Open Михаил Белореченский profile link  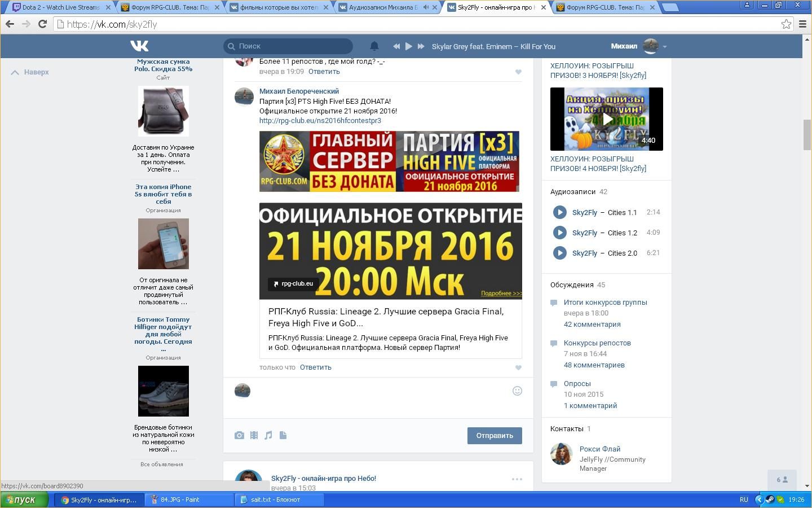299,91
